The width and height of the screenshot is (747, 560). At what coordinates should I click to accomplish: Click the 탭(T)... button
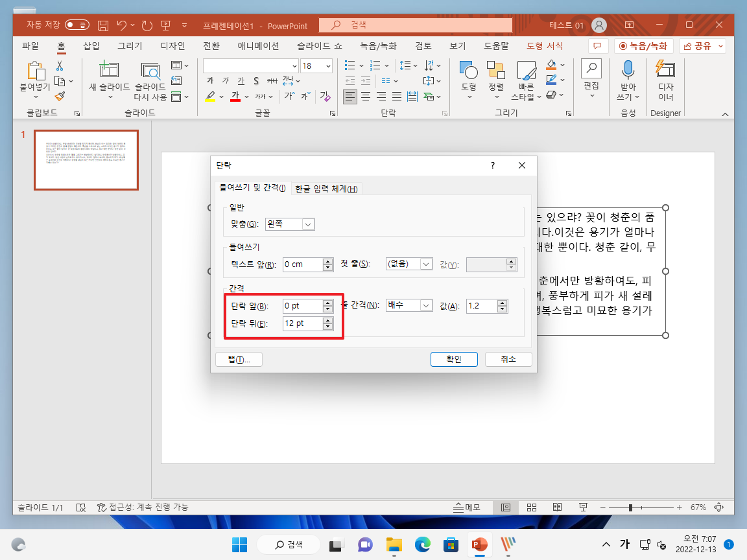pos(239,360)
